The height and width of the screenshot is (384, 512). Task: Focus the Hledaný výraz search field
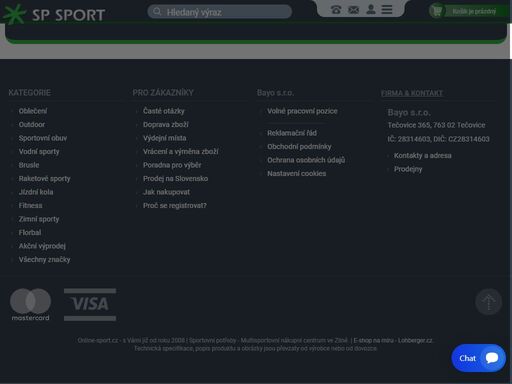point(220,12)
